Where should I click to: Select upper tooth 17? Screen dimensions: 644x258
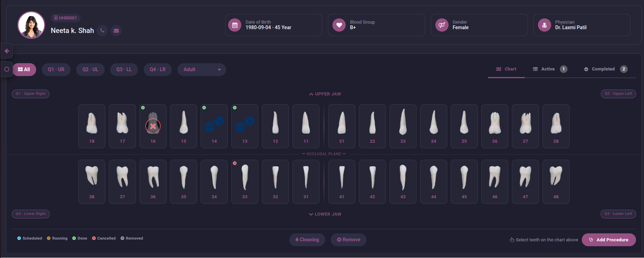tap(122, 126)
